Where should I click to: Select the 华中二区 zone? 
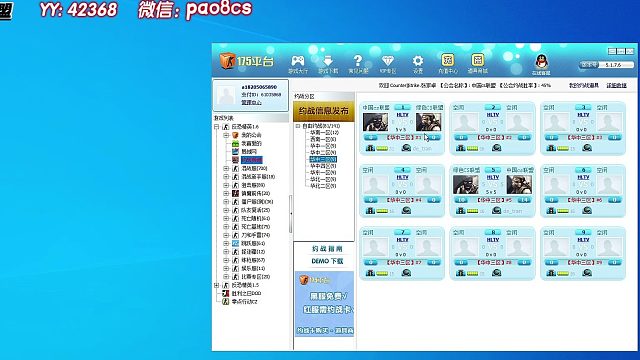(x=323, y=152)
